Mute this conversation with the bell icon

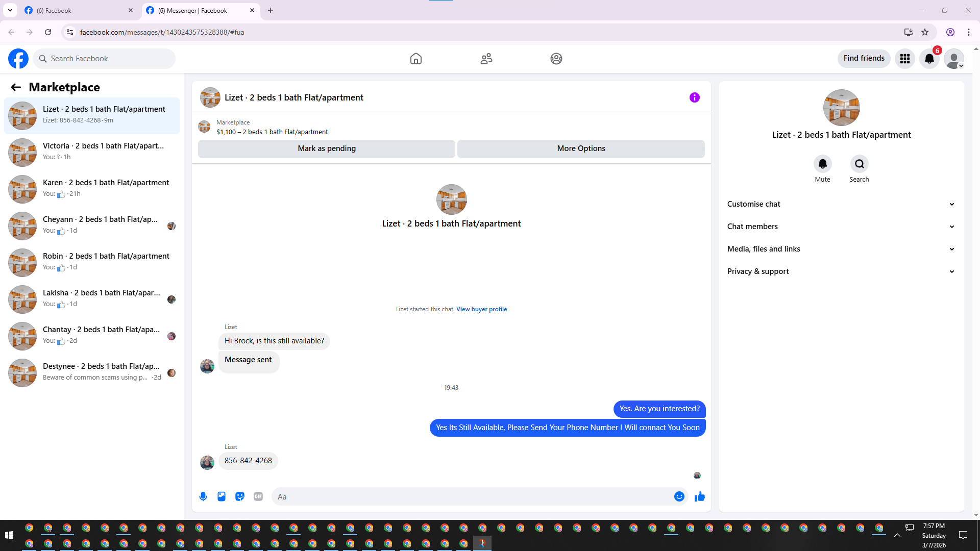(823, 164)
